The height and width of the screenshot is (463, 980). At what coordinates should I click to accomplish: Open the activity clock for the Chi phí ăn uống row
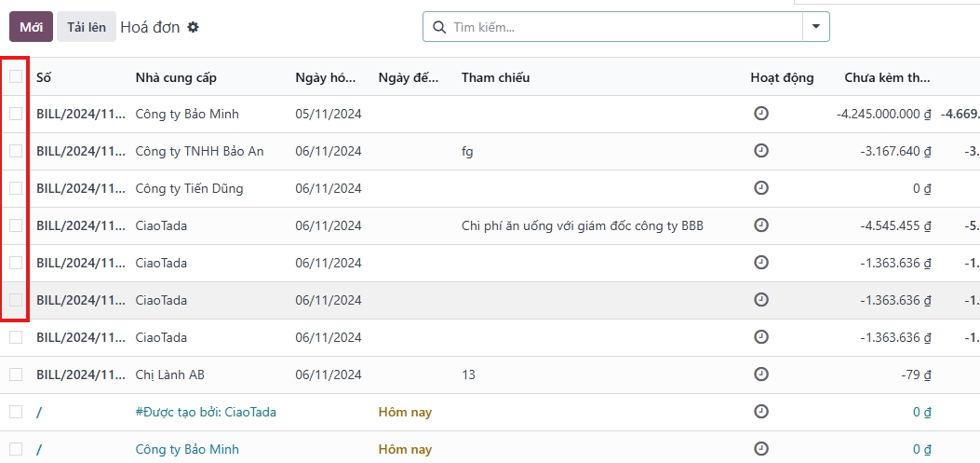(x=761, y=225)
